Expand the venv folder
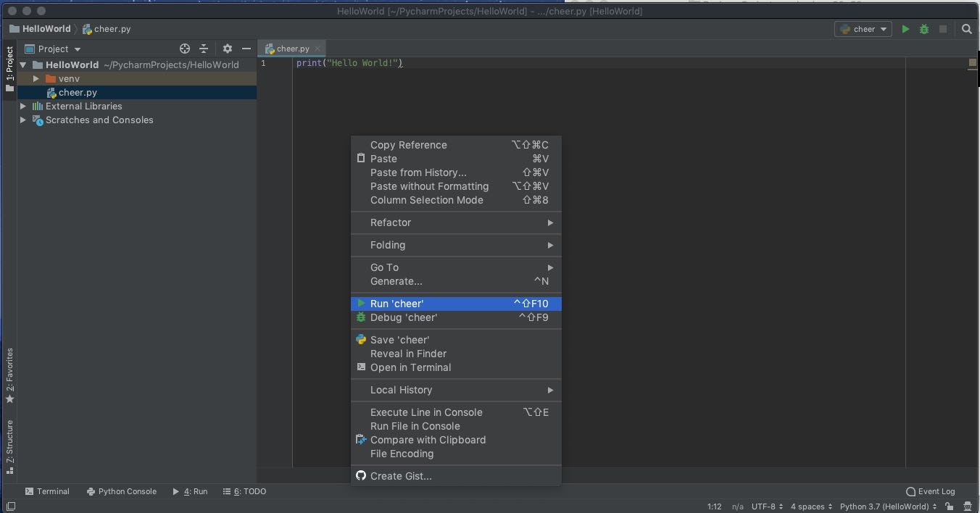The height and width of the screenshot is (513, 980). click(36, 78)
